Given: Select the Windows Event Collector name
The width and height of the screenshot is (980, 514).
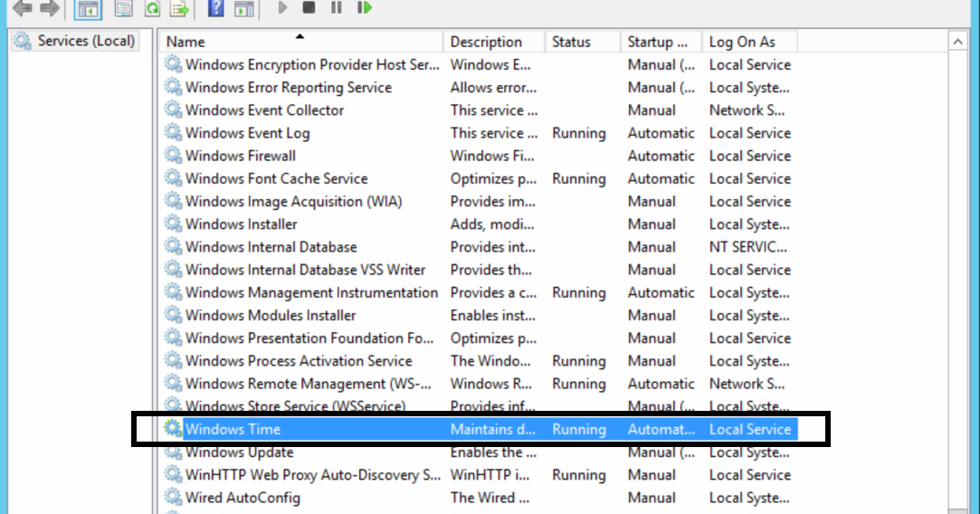Looking at the screenshot, I should [264, 110].
